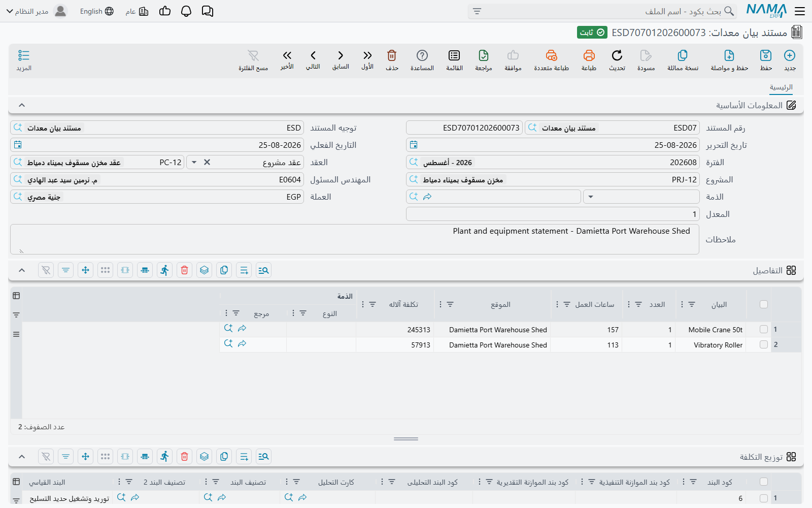Click Save and Continue (حفظ و مواصله)

pyautogui.click(x=729, y=60)
